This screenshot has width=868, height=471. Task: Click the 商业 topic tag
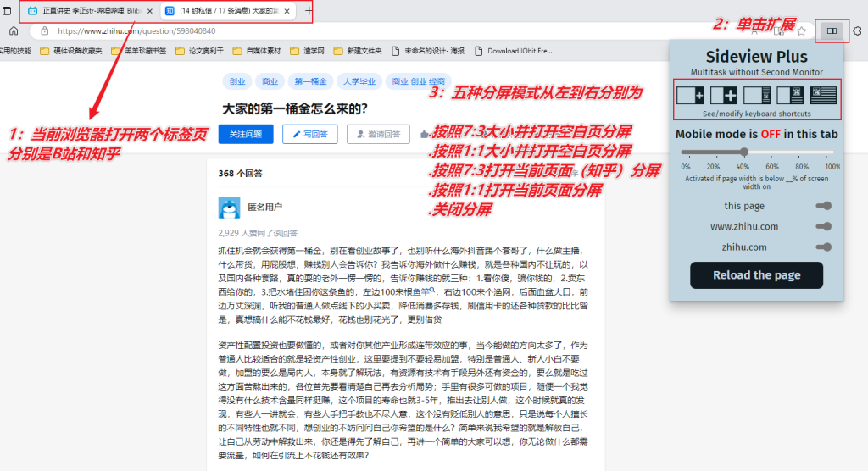(x=270, y=81)
